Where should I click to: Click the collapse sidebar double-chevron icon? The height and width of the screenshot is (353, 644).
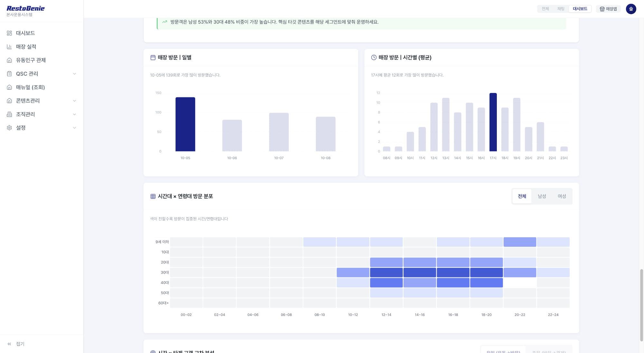tap(9, 344)
